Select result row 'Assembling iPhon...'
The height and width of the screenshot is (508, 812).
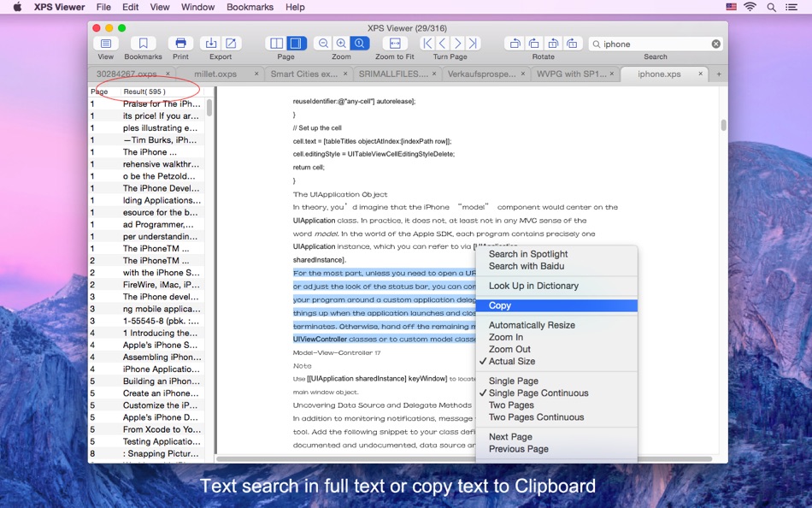pos(146,357)
